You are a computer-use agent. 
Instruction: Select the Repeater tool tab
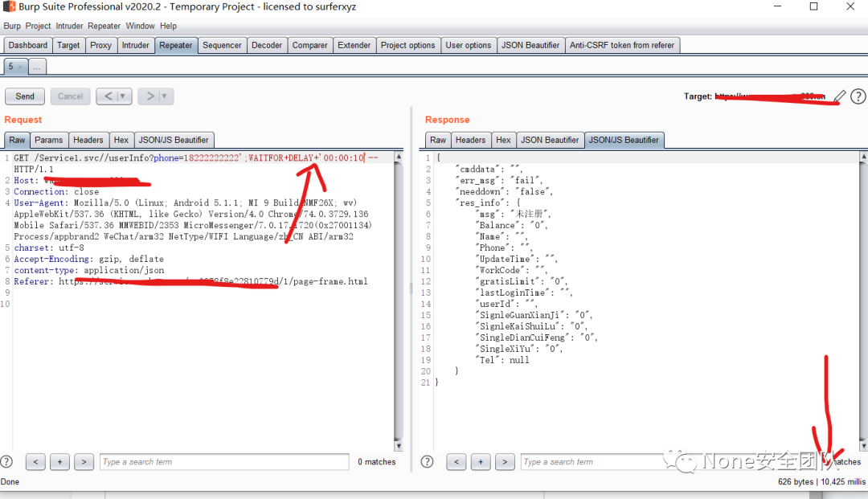point(176,45)
